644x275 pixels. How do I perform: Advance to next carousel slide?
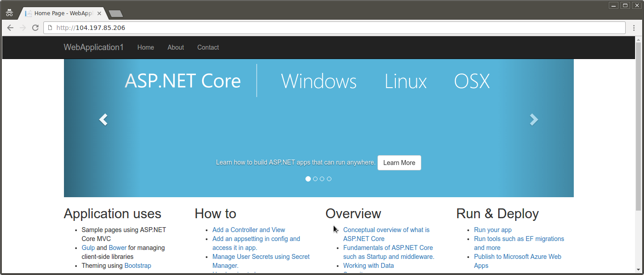534,119
